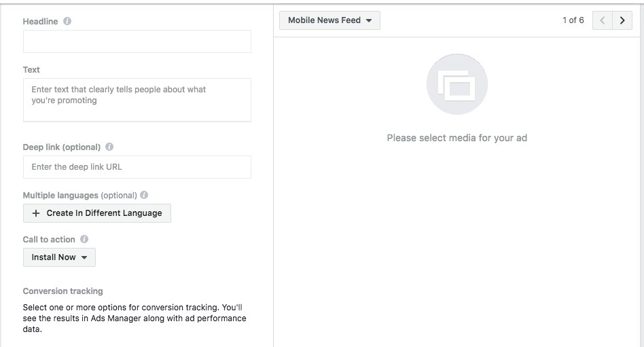Focus the deep link URL field
This screenshot has width=644, height=347.
(137, 167)
